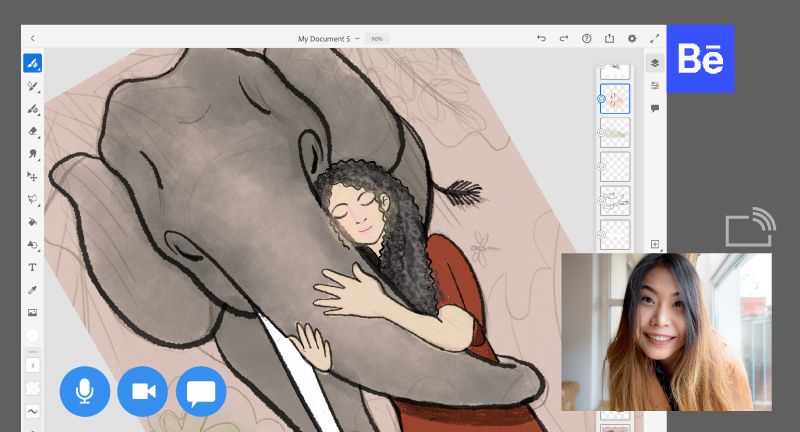Screen dimensions: 800x432
Task: Toggle the video camera button
Action: pos(142,391)
